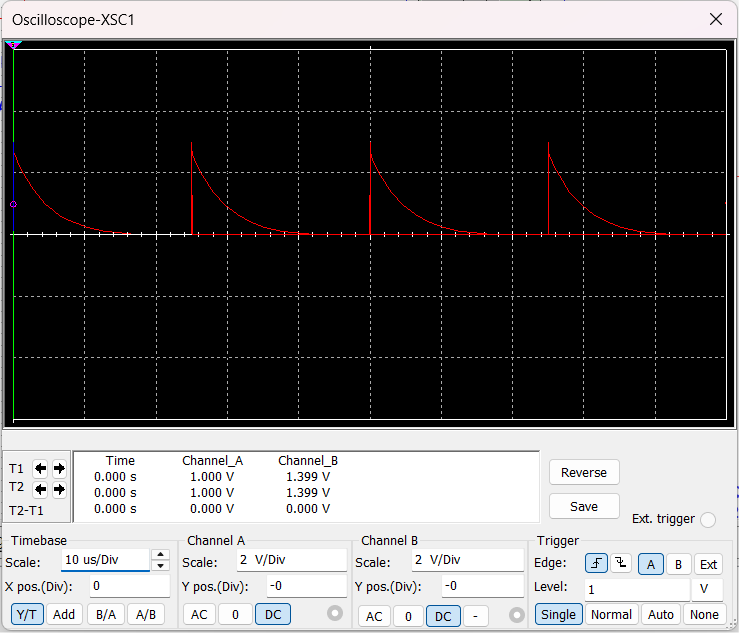Edit Channel A Scale field
Screen dimensions: 739x633
point(292,560)
